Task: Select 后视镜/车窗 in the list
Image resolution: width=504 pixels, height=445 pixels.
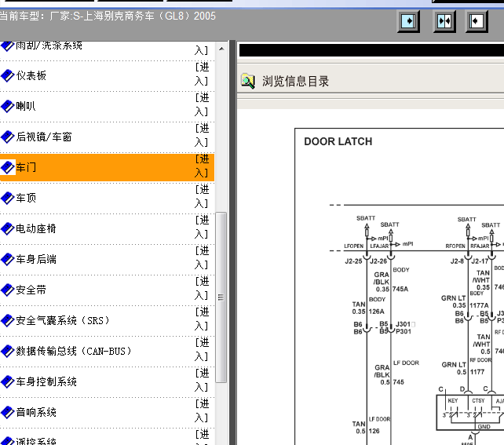Action: click(44, 137)
